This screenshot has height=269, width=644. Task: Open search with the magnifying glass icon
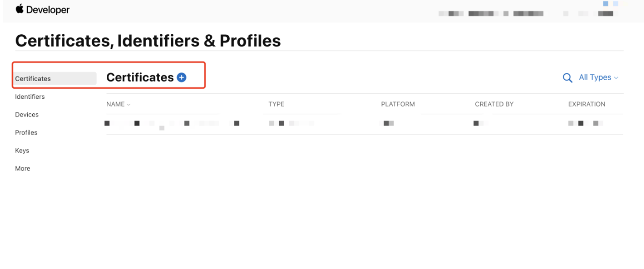click(567, 78)
